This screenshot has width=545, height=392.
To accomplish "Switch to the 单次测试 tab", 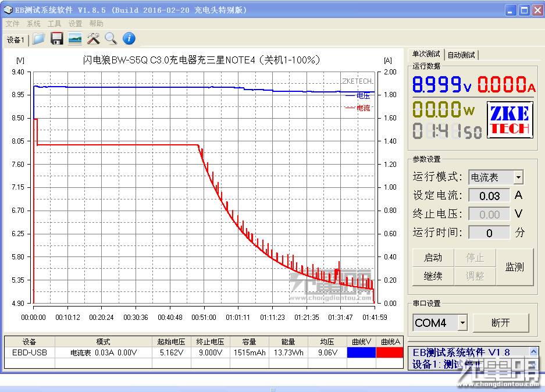I will pos(426,54).
